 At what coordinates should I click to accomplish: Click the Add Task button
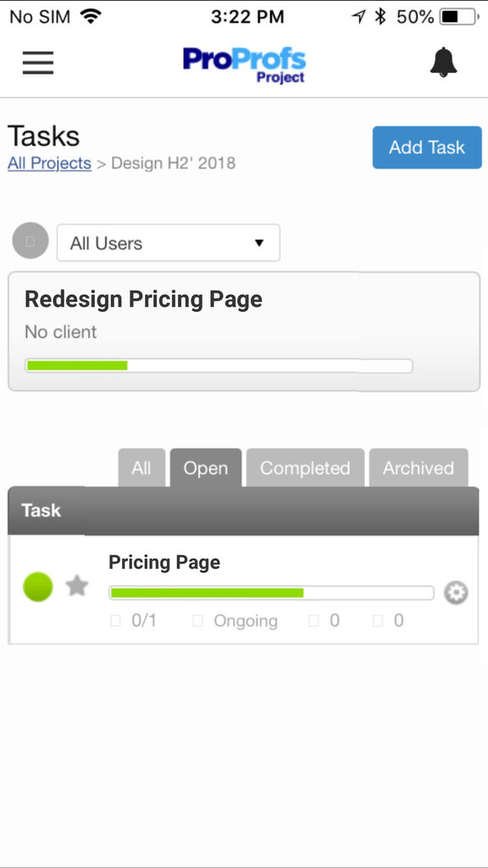pyautogui.click(x=427, y=147)
